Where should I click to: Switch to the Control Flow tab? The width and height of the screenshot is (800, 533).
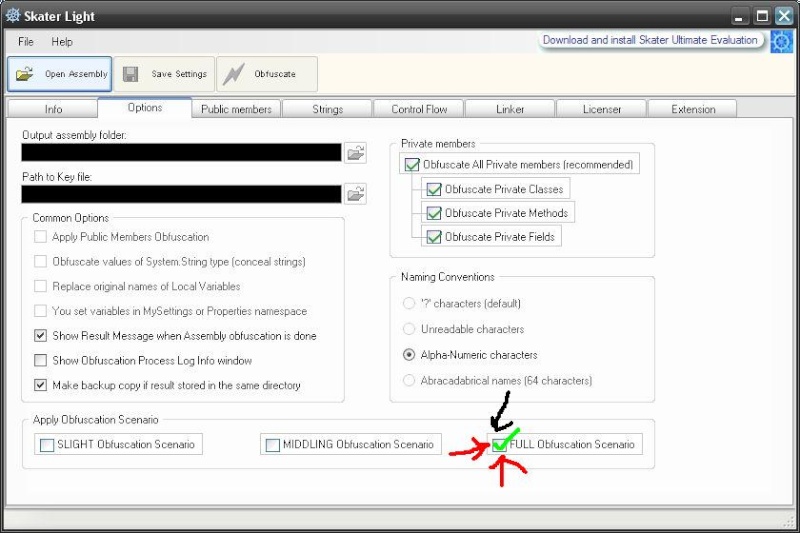[x=419, y=109]
